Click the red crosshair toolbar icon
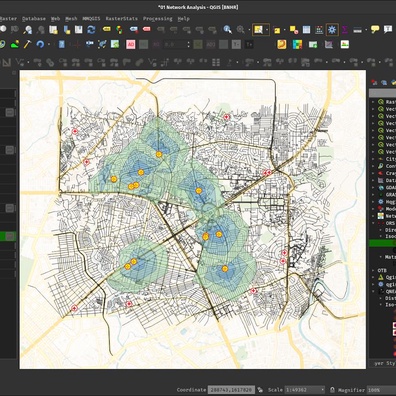The image size is (396, 396). [x=77, y=44]
